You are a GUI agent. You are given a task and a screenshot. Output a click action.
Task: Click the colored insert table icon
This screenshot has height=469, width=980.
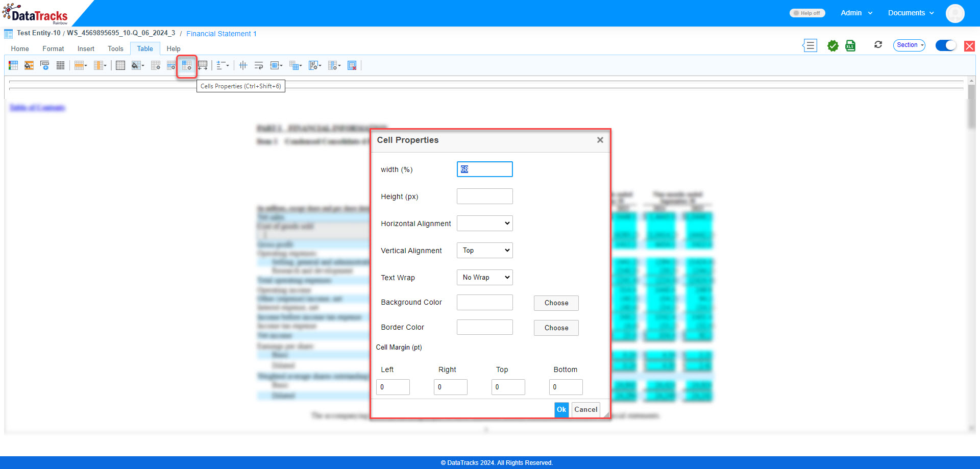point(13,65)
